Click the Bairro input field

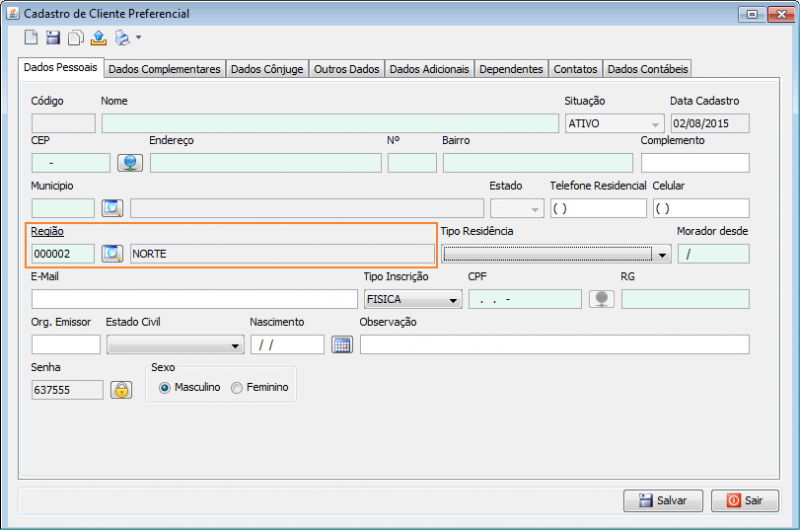pyautogui.click(x=538, y=163)
